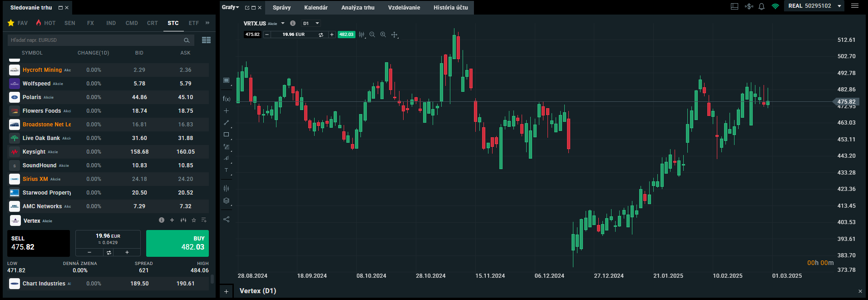
Task: Click the share chart icon
Action: (x=226, y=219)
